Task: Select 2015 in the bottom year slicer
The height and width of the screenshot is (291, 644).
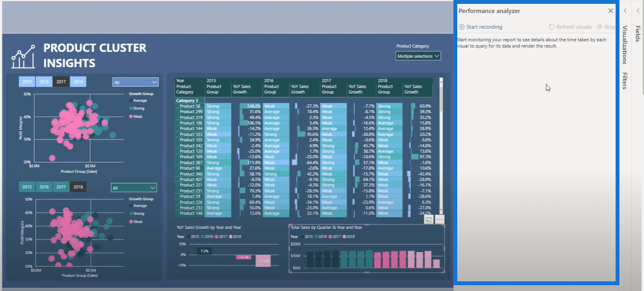Action: pyautogui.click(x=27, y=187)
